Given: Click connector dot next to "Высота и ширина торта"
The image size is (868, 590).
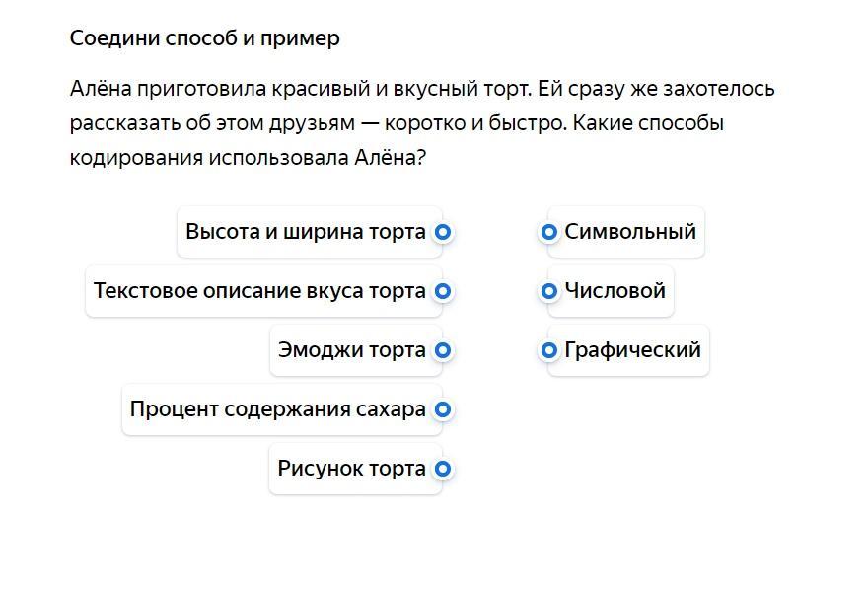Looking at the screenshot, I should 443,232.
